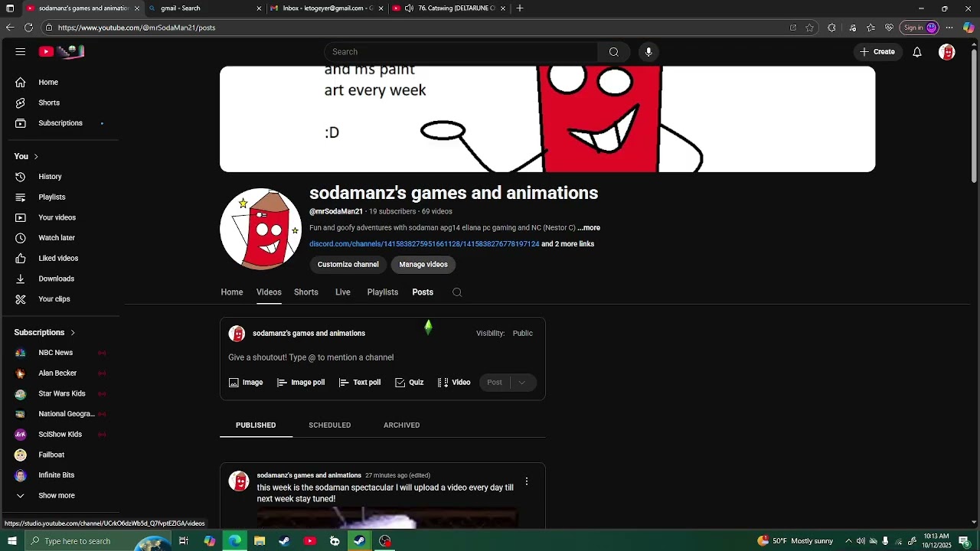Switch to the Live channel tab
980x551 pixels.
click(343, 292)
